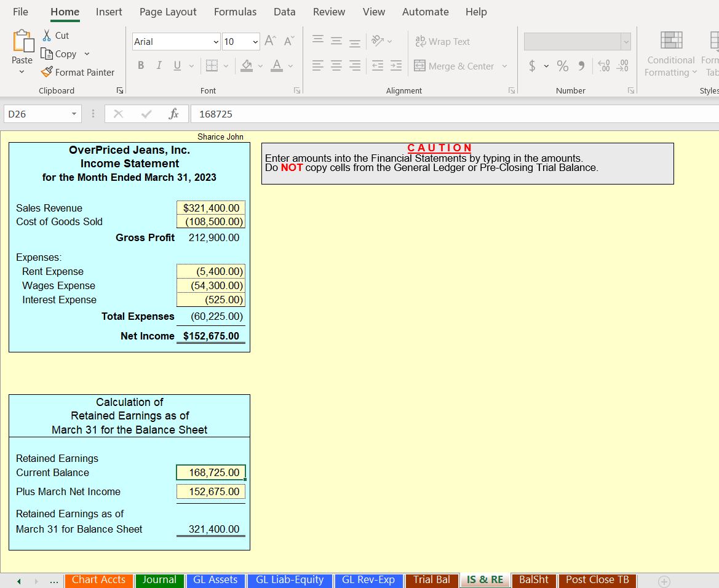This screenshot has width=719, height=588.
Task: Add a new sheet with plus button
Action: click(664, 581)
